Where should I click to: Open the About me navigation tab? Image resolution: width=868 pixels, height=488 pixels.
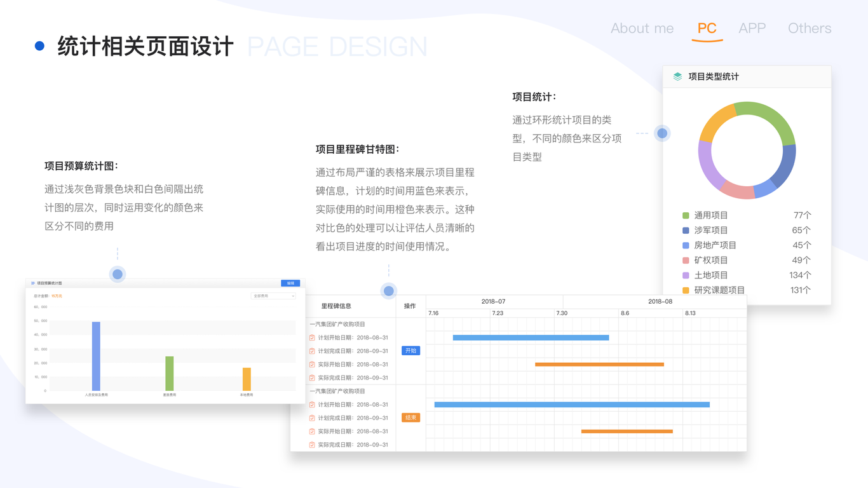(642, 28)
